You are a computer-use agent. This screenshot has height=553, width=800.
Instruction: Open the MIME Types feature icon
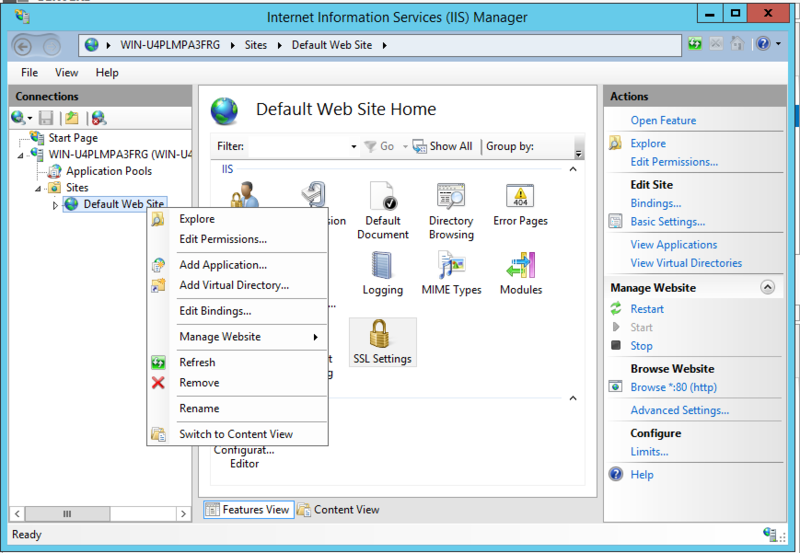451,265
